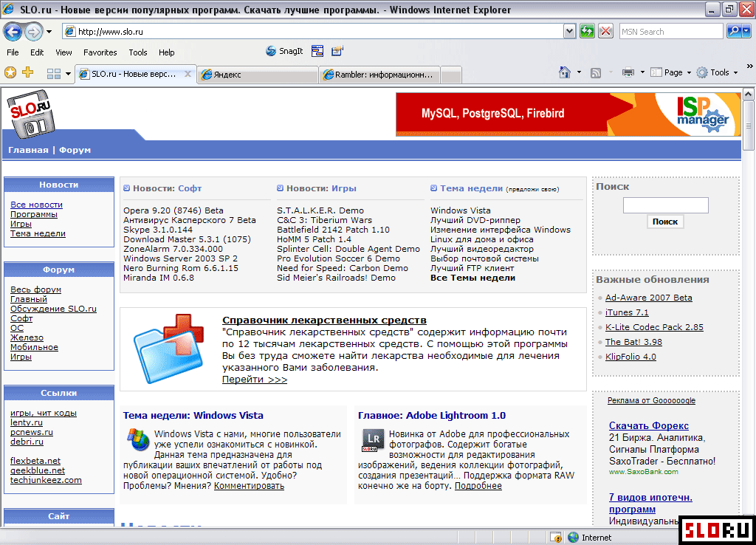Open the iTunes 7.1 link
This screenshot has height=545, width=756.
627,312
